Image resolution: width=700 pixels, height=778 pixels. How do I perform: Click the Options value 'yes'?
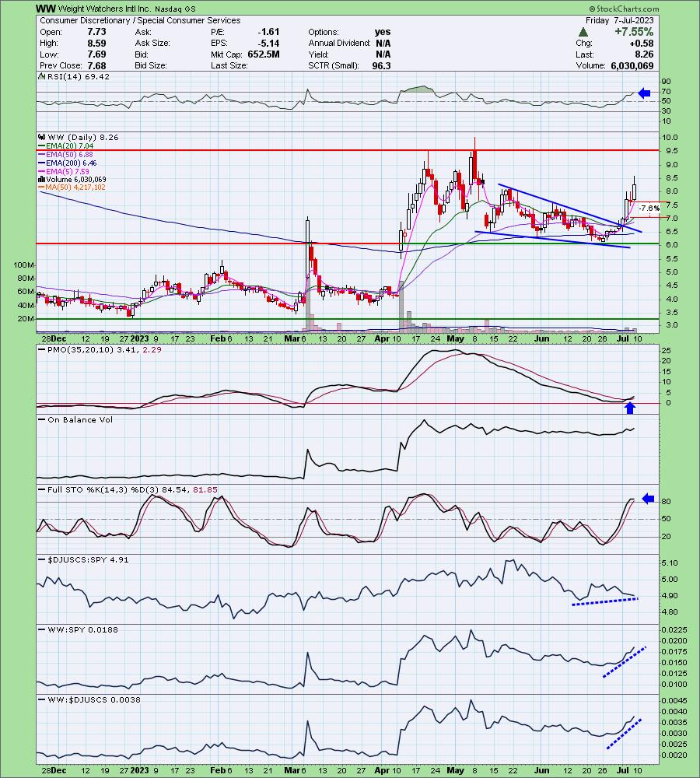point(383,32)
